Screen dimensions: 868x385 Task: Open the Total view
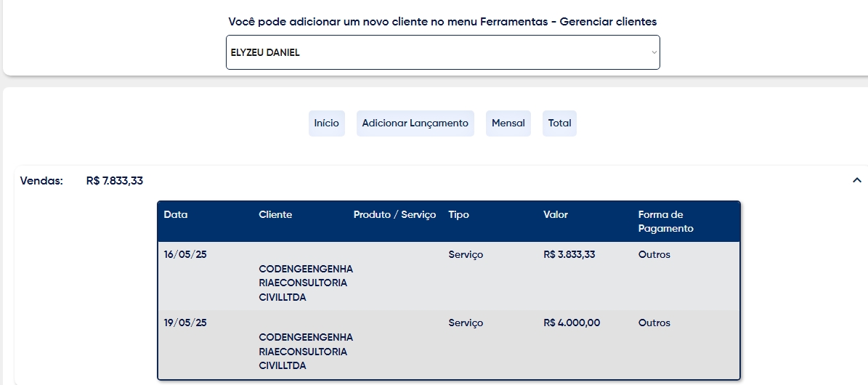coord(560,123)
